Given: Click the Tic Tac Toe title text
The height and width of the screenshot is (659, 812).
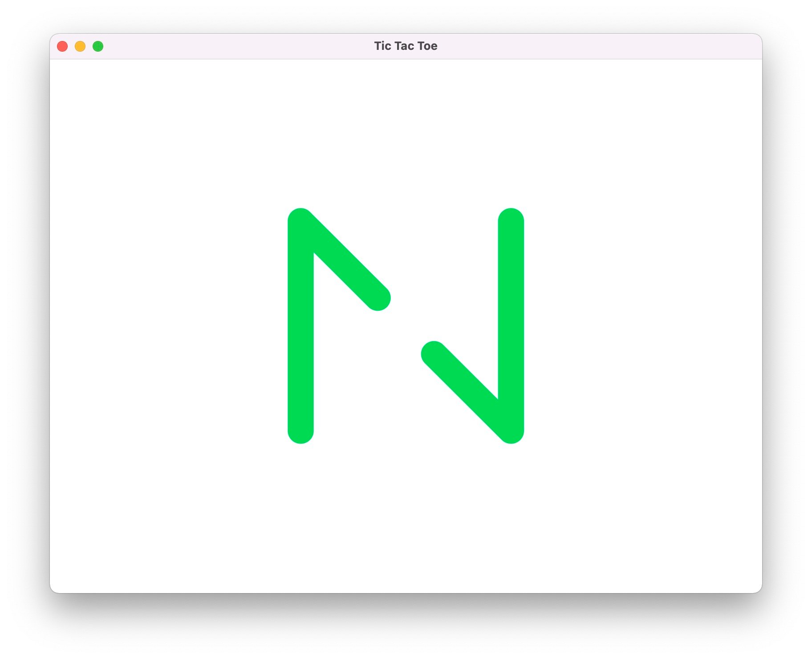Looking at the screenshot, I should click(x=406, y=45).
